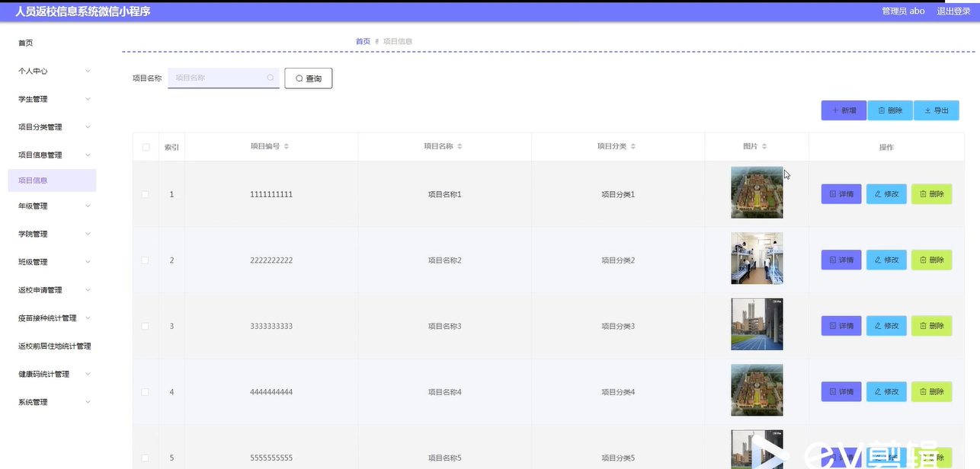
Task: Open 详情 for 项目名称4
Action: [x=841, y=391]
